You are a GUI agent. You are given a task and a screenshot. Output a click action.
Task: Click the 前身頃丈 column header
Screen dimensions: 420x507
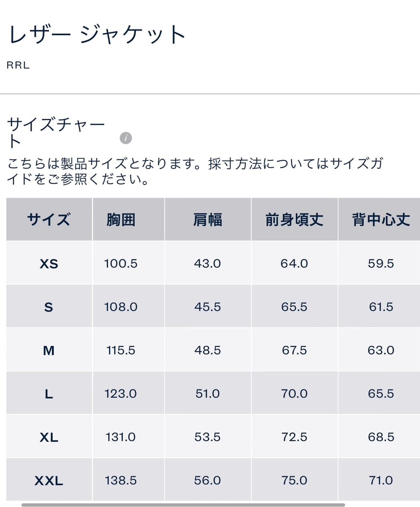coord(295,220)
